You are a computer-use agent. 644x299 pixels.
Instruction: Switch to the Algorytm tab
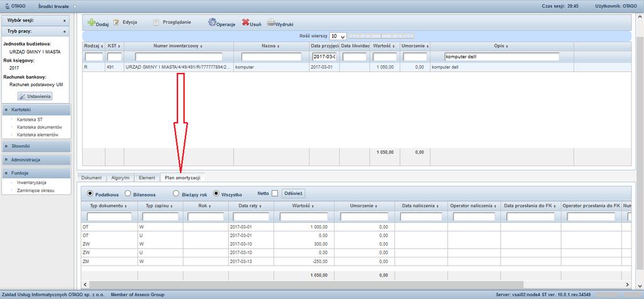[120, 178]
